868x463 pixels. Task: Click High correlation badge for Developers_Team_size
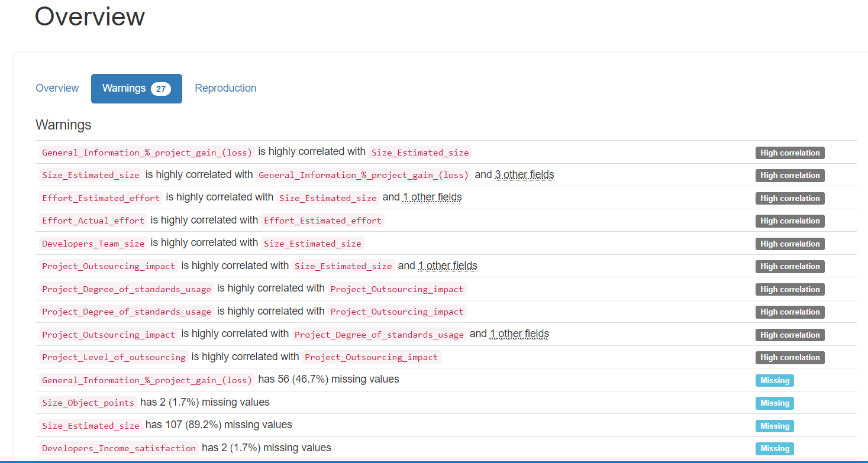[789, 244]
